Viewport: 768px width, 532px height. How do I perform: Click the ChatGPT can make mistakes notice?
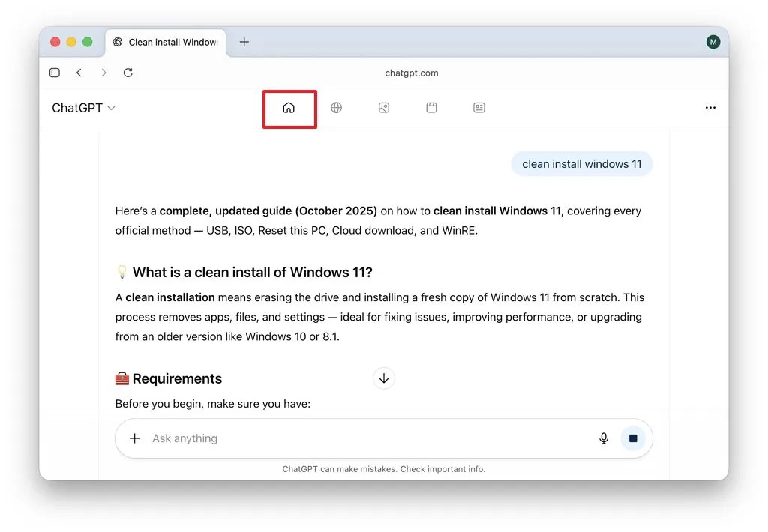click(x=383, y=469)
